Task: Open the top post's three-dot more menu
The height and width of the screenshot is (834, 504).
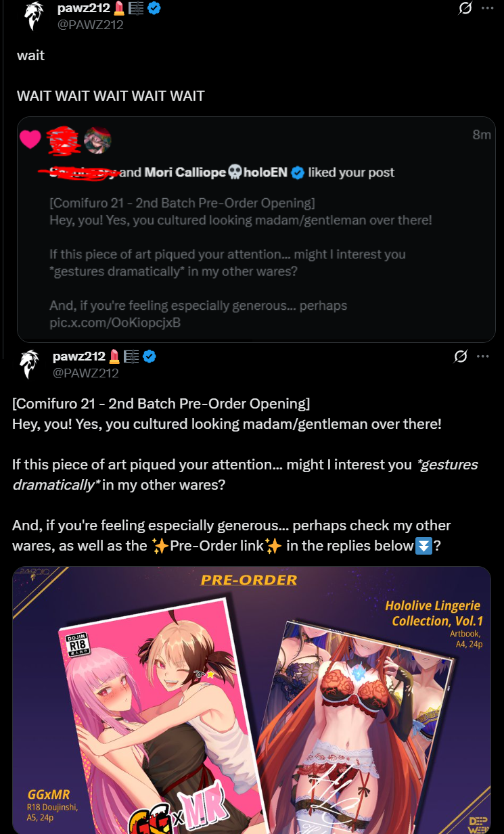Action: point(487,9)
